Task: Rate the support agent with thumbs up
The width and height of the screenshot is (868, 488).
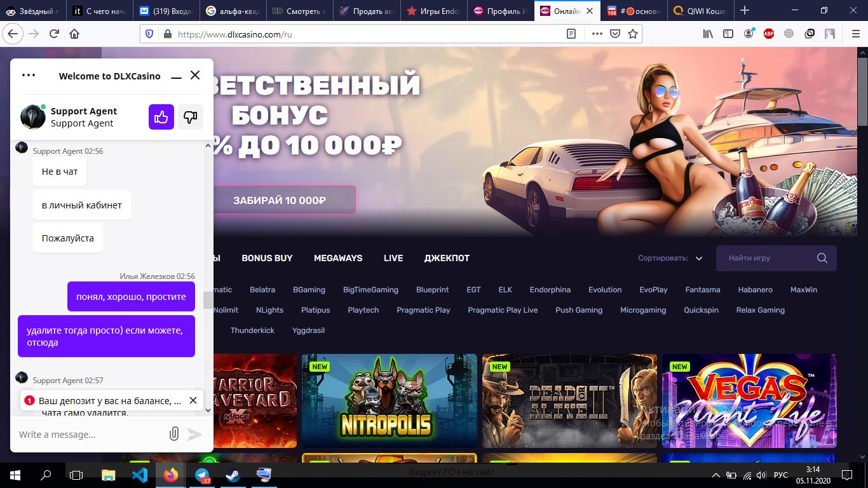Action: (161, 117)
